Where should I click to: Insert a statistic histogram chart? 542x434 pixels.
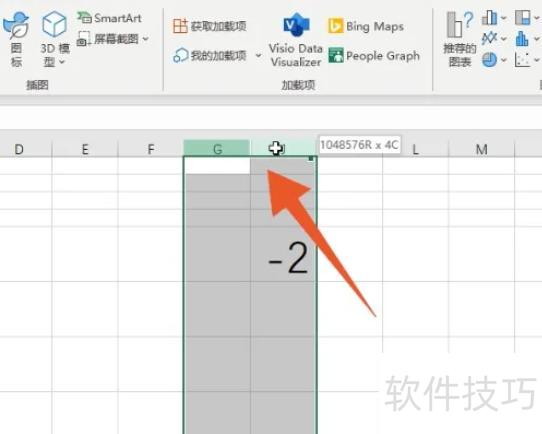(522, 39)
